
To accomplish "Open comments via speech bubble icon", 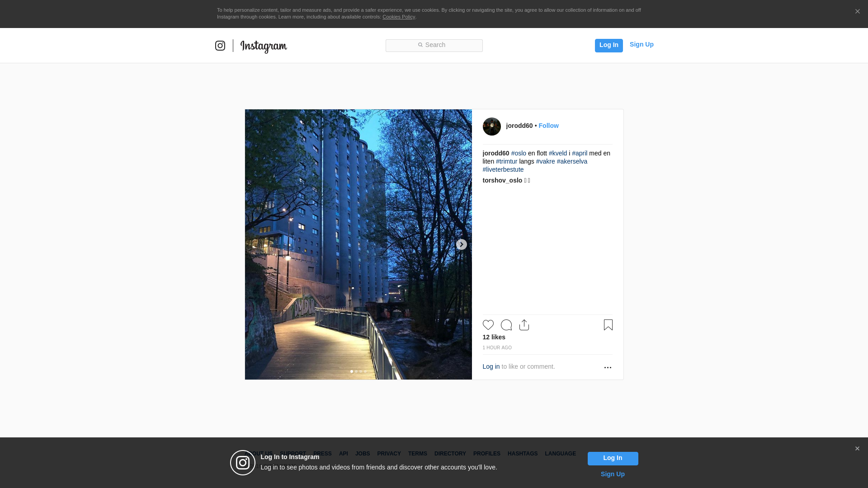I will pyautogui.click(x=506, y=325).
